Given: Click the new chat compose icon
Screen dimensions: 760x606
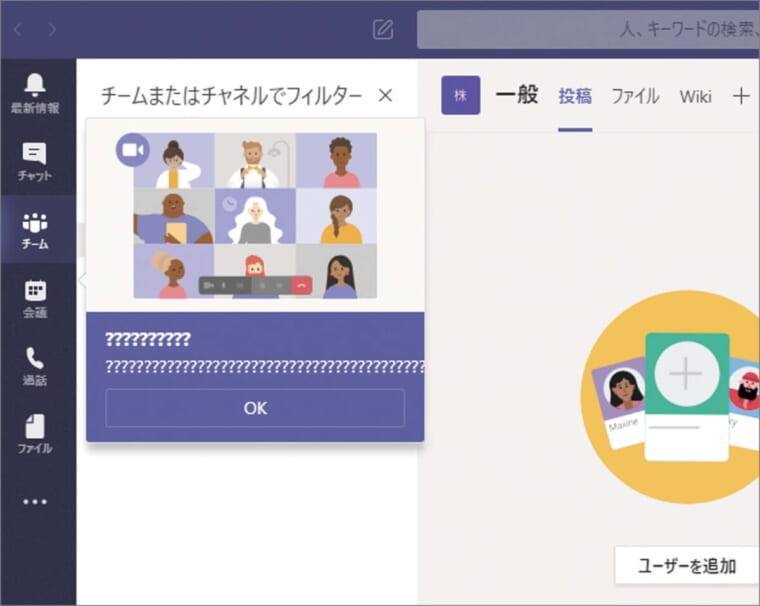Looking at the screenshot, I should pos(383,29).
